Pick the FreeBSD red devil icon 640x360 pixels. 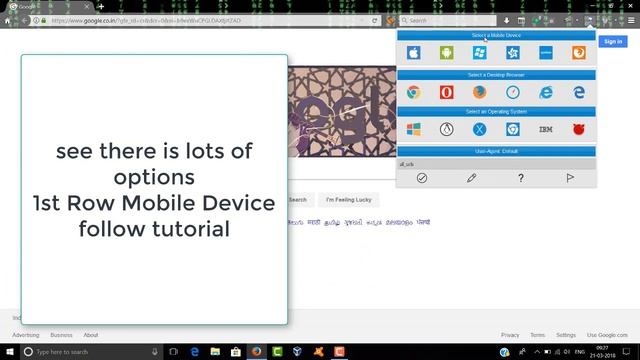click(x=579, y=129)
